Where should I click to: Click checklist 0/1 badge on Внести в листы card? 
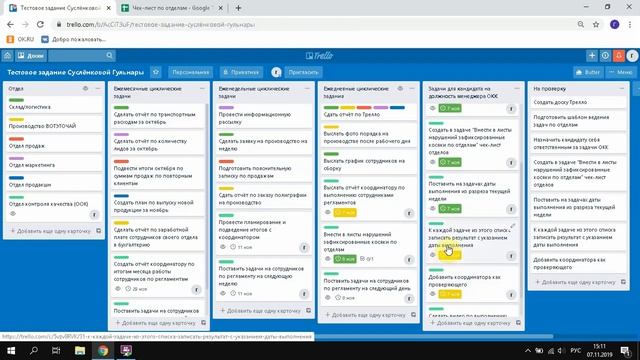pos(367,259)
